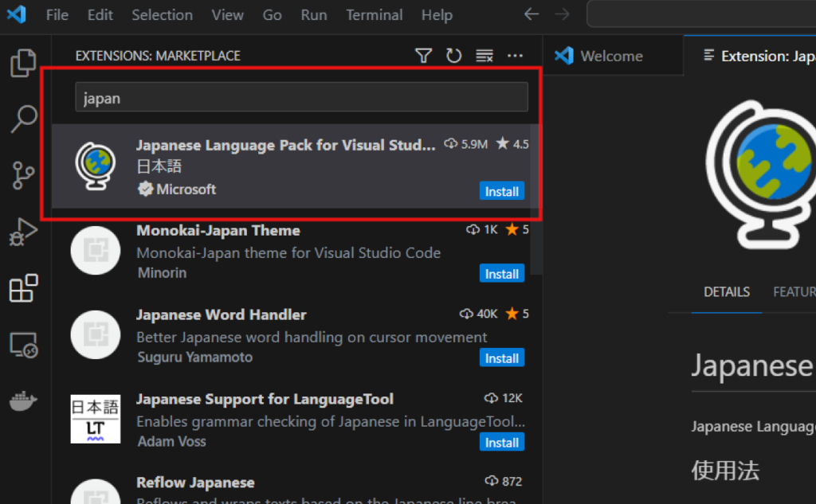Open the Terminal menu
This screenshot has width=816, height=504.
coord(375,15)
